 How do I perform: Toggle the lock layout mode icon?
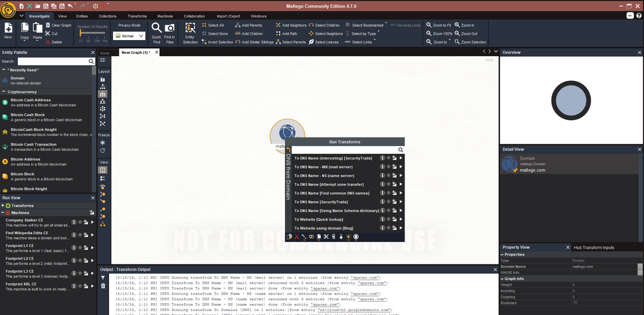103,79
